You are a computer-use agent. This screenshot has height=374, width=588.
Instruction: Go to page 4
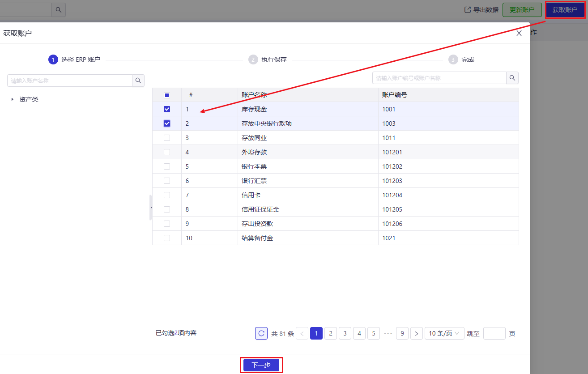coord(359,333)
